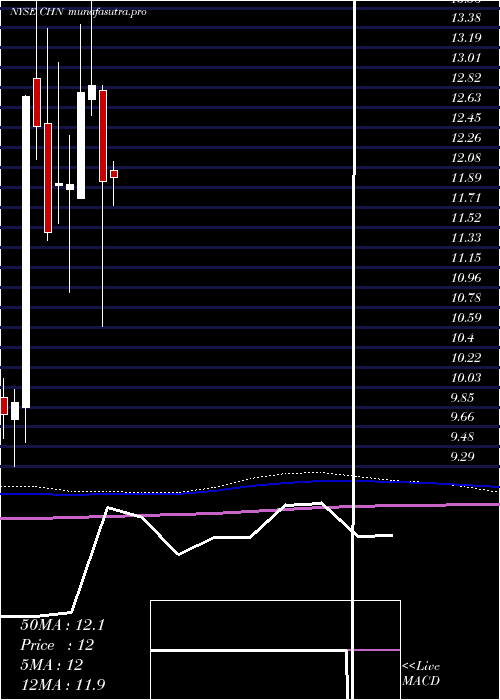Image resolution: width=500 pixels, height=700 pixels.
Task: Click the 11.71 price axis label
Action: pyautogui.click(x=466, y=198)
